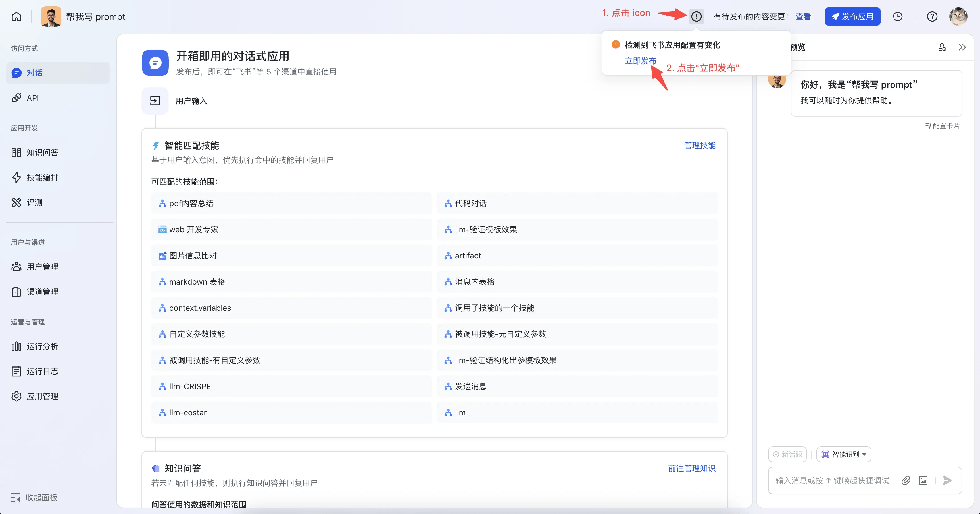
Task: Open the 对话 access tab
Action: [58, 73]
